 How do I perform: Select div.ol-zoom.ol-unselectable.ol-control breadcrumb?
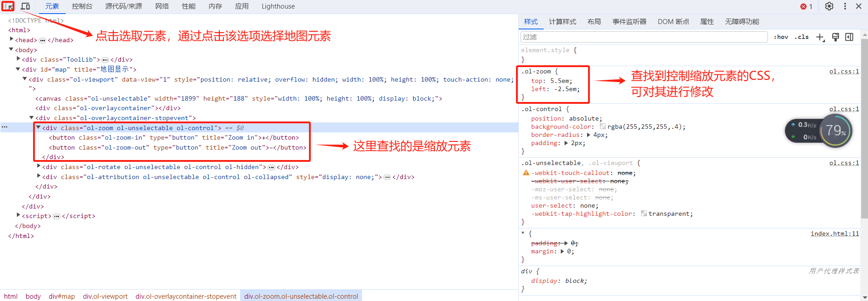click(301, 296)
